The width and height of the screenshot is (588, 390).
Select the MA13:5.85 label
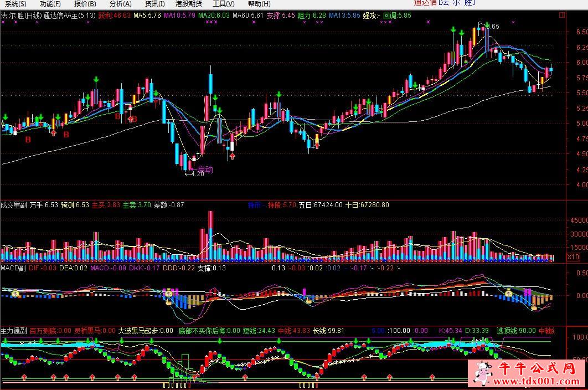coord(344,16)
